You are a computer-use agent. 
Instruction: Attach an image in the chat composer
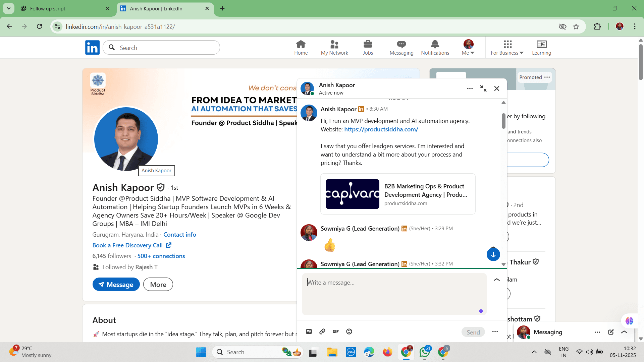pyautogui.click(x=309, y=331)
